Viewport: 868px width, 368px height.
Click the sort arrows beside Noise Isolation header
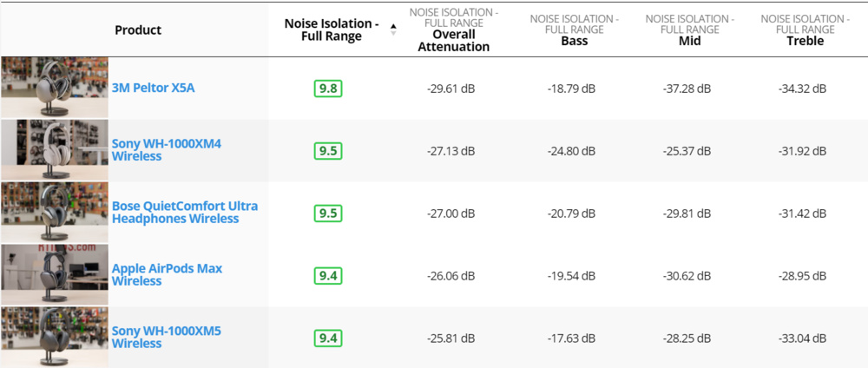(393, 30)
